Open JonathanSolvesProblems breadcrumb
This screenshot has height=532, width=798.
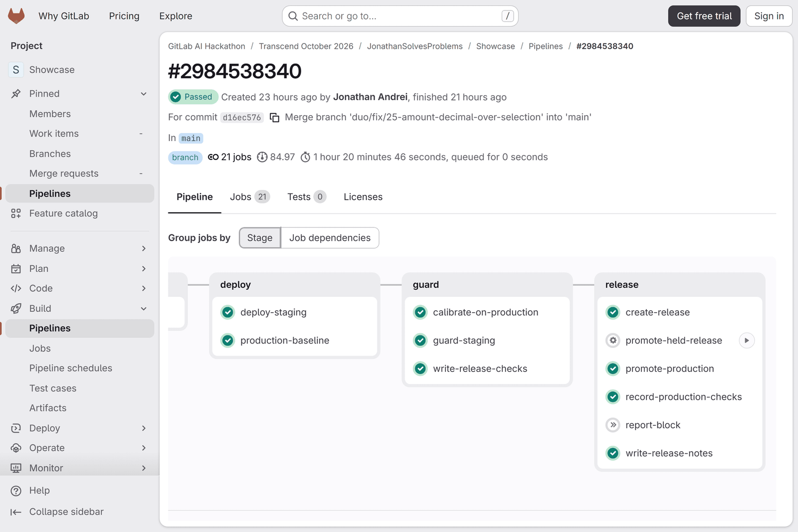pyautogui.click(x=415, y=46)
